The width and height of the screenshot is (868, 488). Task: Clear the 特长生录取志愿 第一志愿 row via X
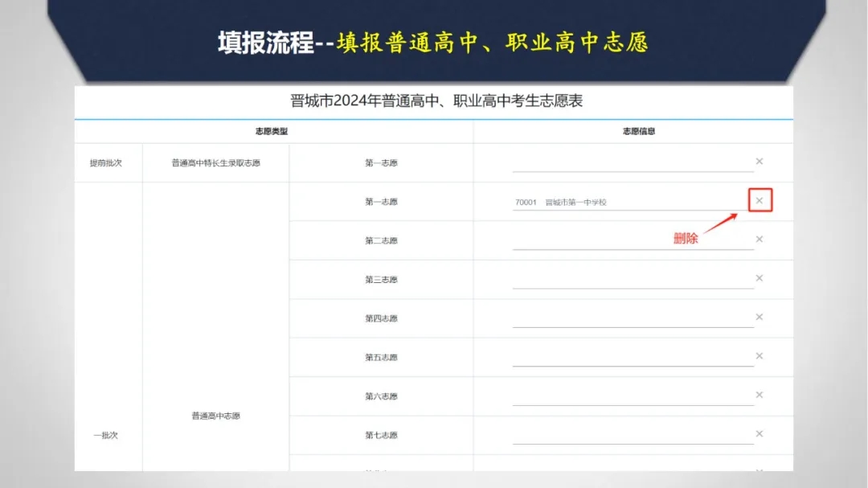pos(759,162)
